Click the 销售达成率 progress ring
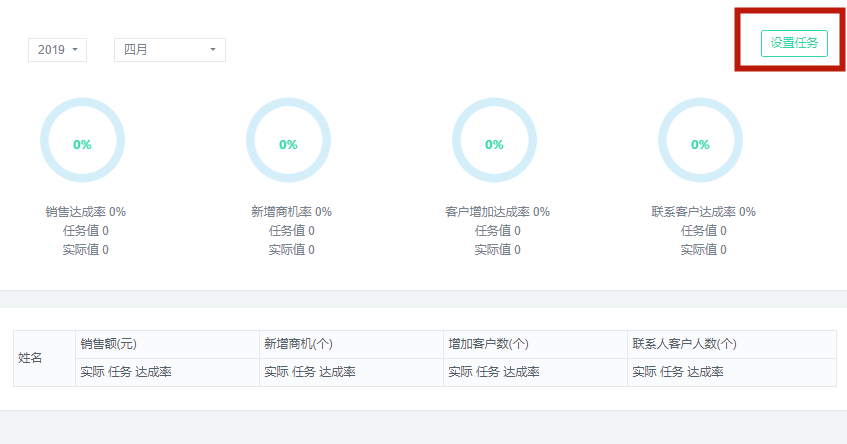 pyautogui.click(x=82, y=140)
